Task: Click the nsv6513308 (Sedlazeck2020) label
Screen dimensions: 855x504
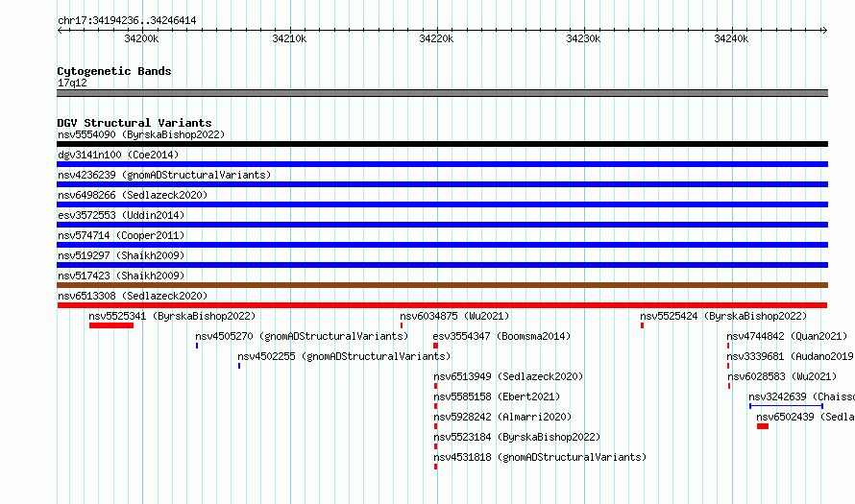Action: (133, 296)
